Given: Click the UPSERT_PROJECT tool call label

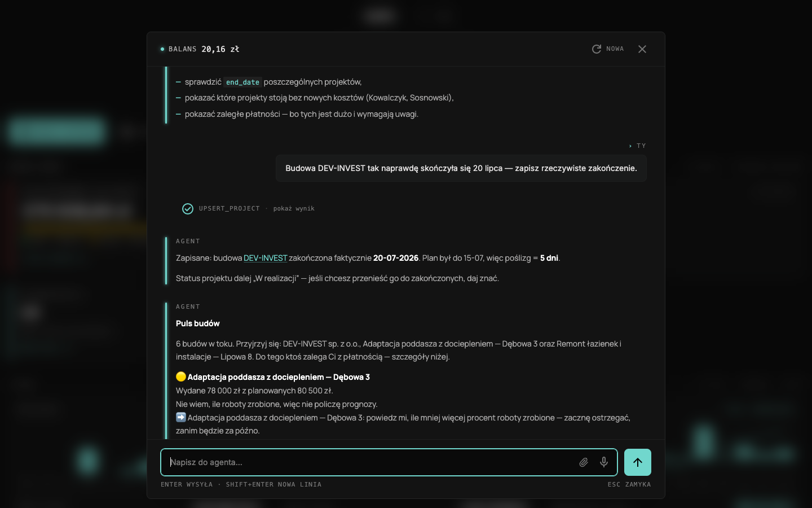Looking at the screenshot, I should click(229, 209).
